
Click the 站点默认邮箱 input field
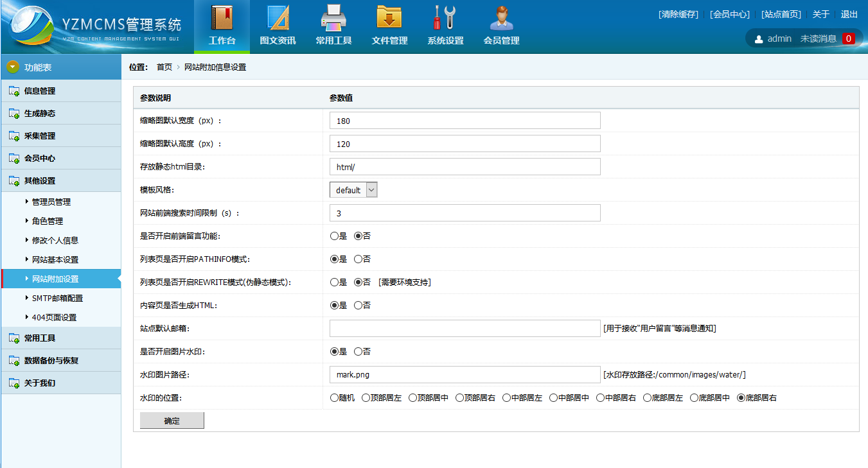(465, 329)
